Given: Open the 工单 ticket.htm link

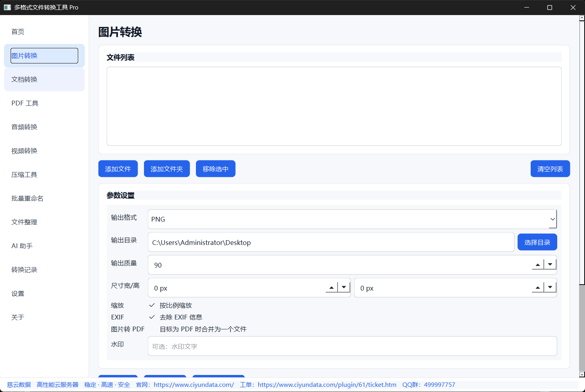Looking at the screenshot, I should (327, 385).
